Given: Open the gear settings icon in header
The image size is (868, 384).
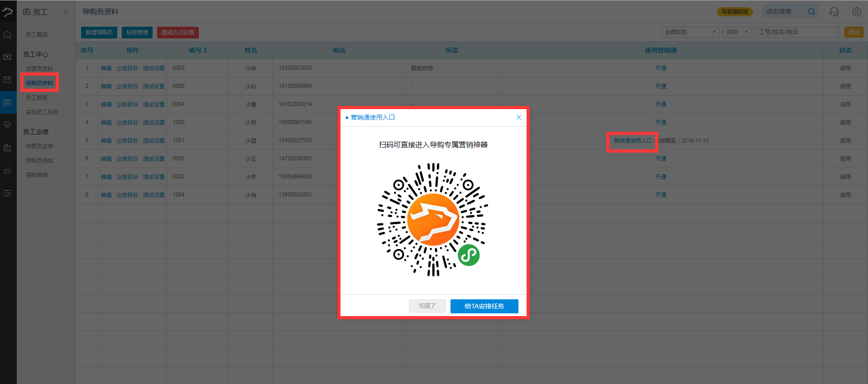Looking at the screenshot, I should point(856,12).
